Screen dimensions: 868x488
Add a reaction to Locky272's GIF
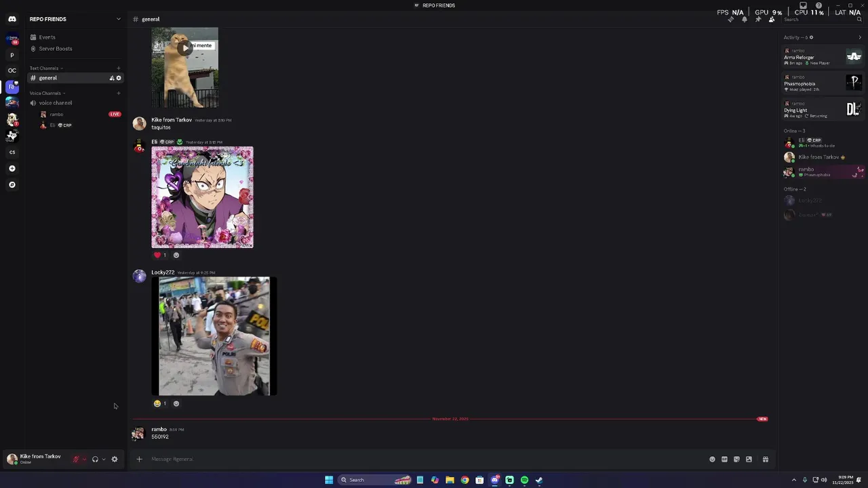pyautogui.click(x=176, y=404)
